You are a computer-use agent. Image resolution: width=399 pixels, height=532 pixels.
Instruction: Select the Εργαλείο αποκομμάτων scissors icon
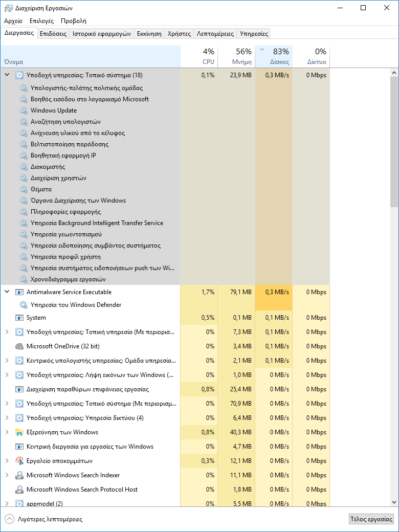tap(19, 461)
